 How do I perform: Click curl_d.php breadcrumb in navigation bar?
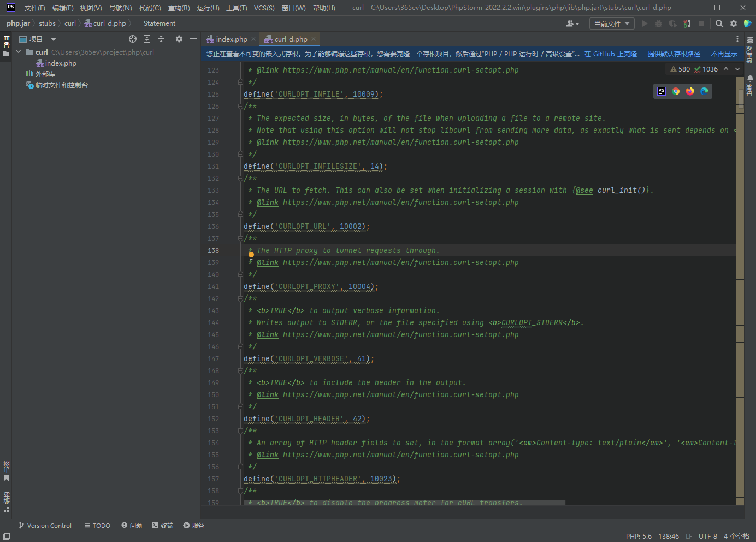tap(105, 23)
